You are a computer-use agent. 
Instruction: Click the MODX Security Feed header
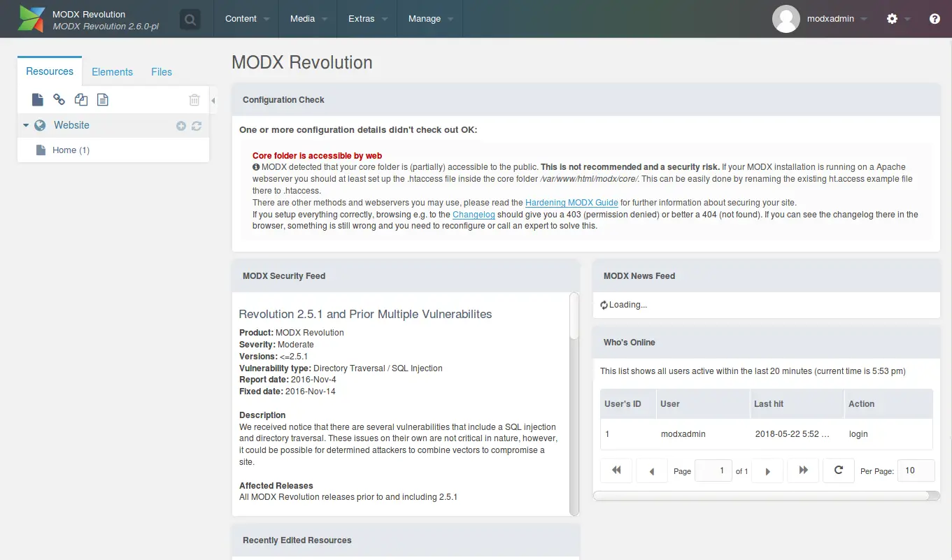pyautogui.click(x=406, y=276)
